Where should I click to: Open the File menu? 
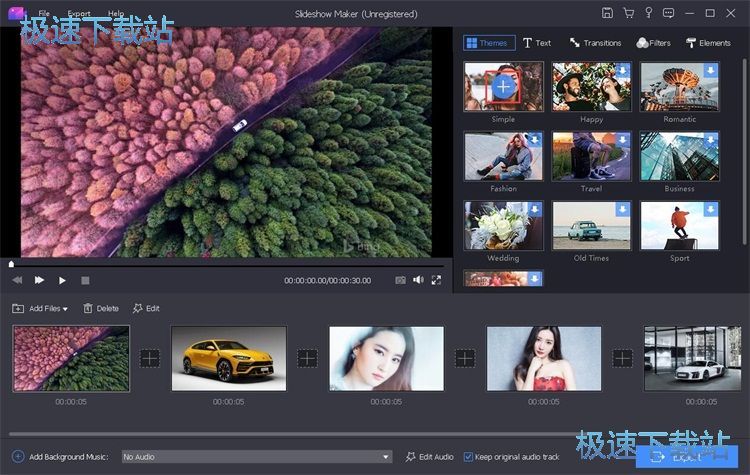click(x=43, y=14)
